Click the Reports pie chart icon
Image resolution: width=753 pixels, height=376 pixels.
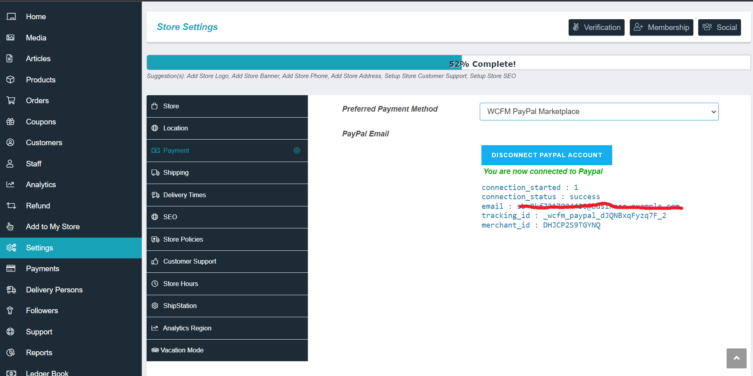[x=11, y=353]
